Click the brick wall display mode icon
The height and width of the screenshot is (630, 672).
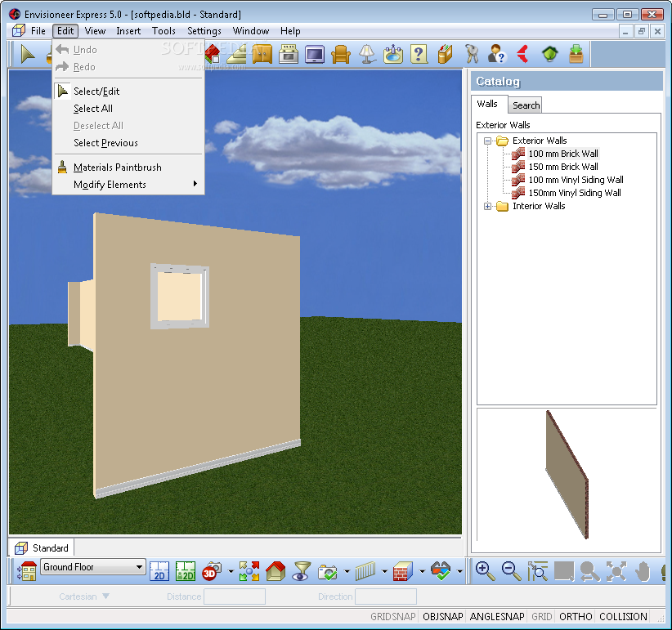point(402,571)
